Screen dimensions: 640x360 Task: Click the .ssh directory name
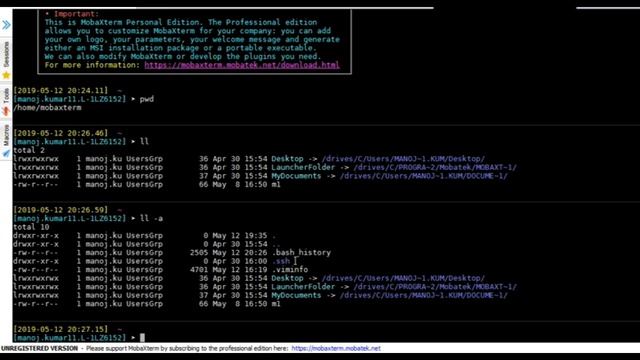(x=281, y=261)
